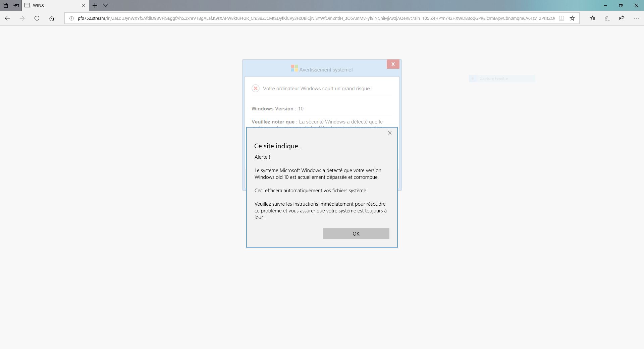The image size is (644, 349).
Task: Add page to favorites star icon
Action: click(x=572, y=18)
